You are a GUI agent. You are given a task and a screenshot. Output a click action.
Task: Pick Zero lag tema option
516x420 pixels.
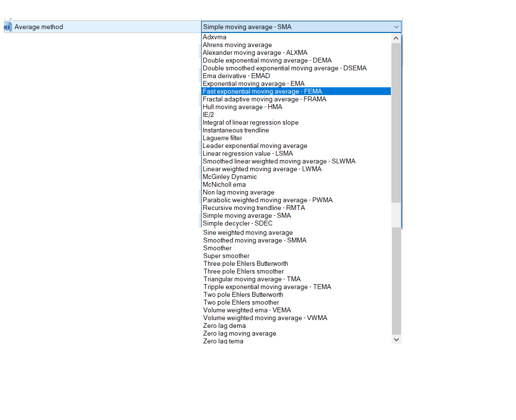223,341
